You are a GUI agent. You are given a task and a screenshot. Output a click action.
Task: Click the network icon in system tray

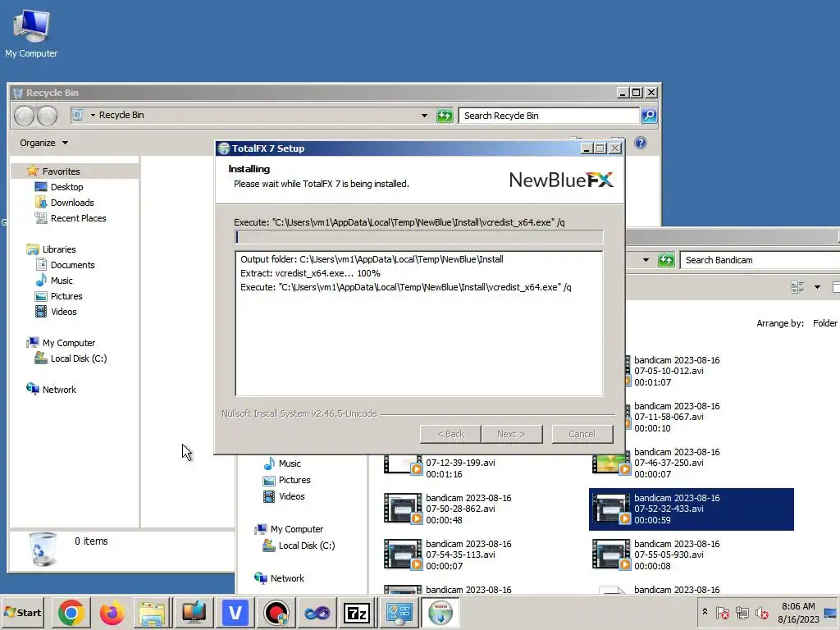click(x=742, y=613)
